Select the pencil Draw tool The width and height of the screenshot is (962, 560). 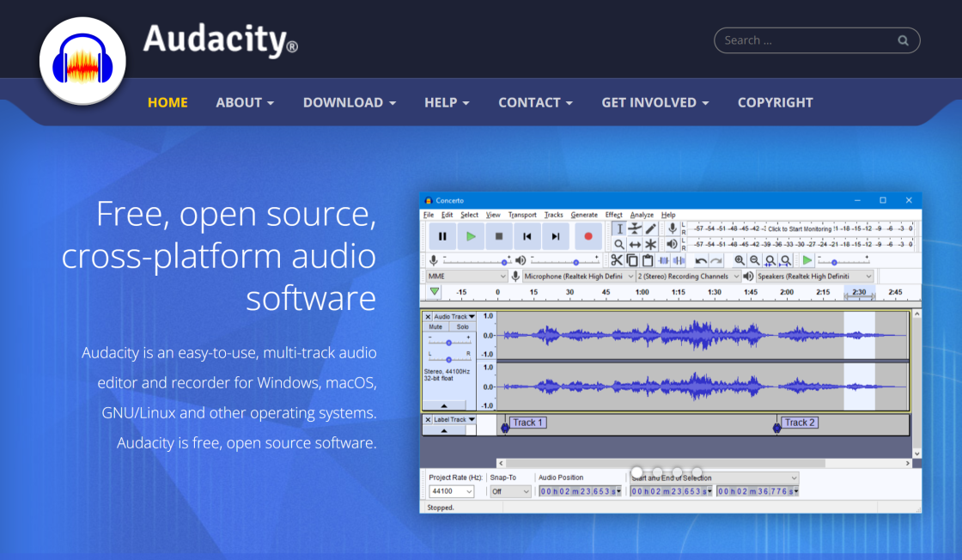[x=650, y=228]
